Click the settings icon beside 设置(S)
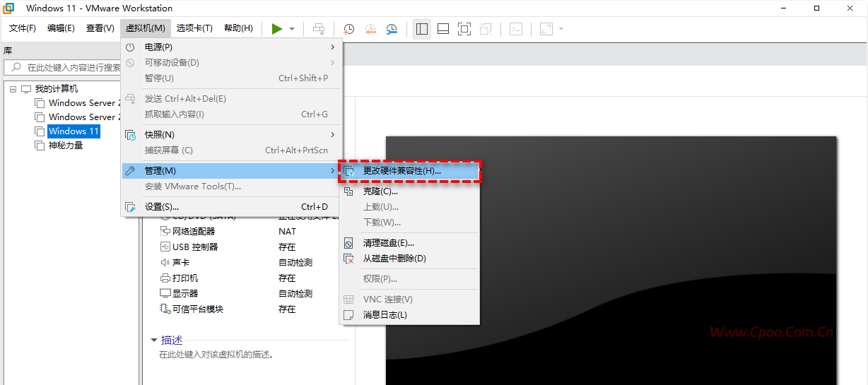 [130, 207]
